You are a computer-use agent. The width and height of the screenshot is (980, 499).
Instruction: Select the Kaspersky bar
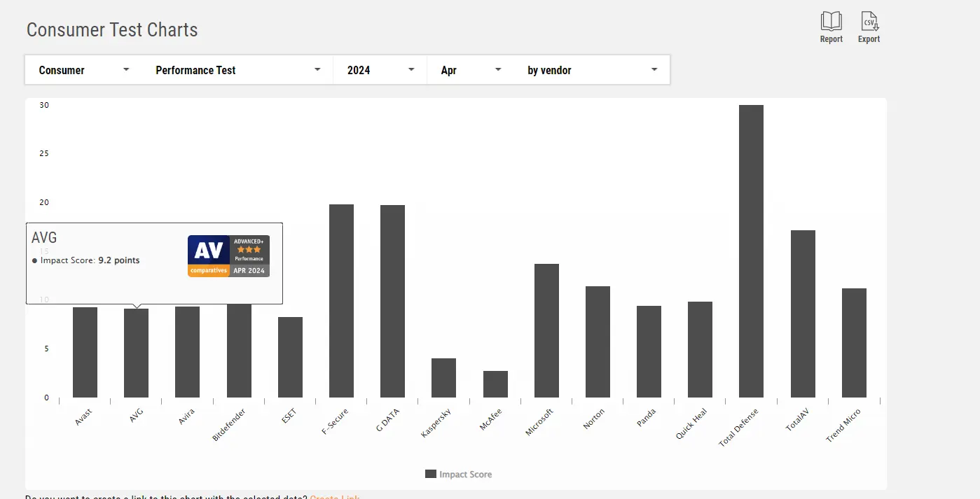point(443,378)
